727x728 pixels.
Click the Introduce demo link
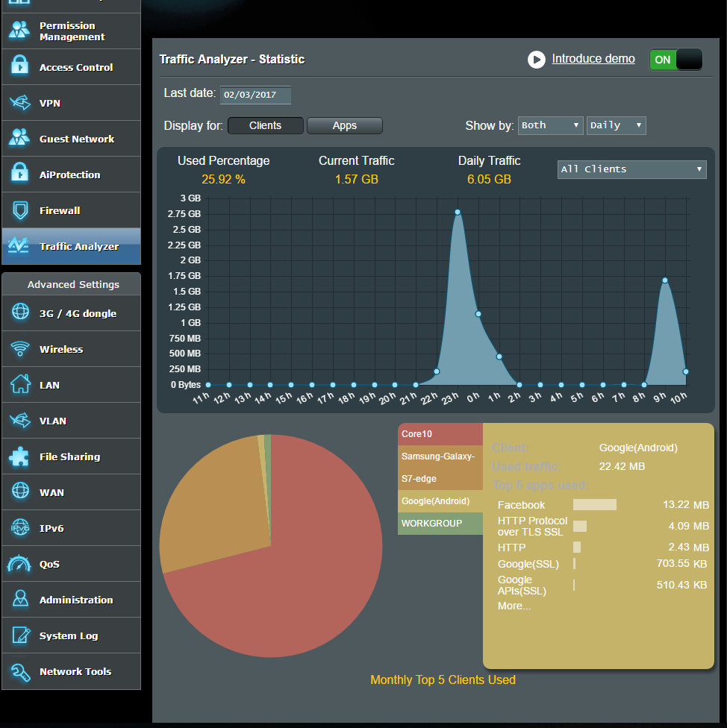click(593, 59)
